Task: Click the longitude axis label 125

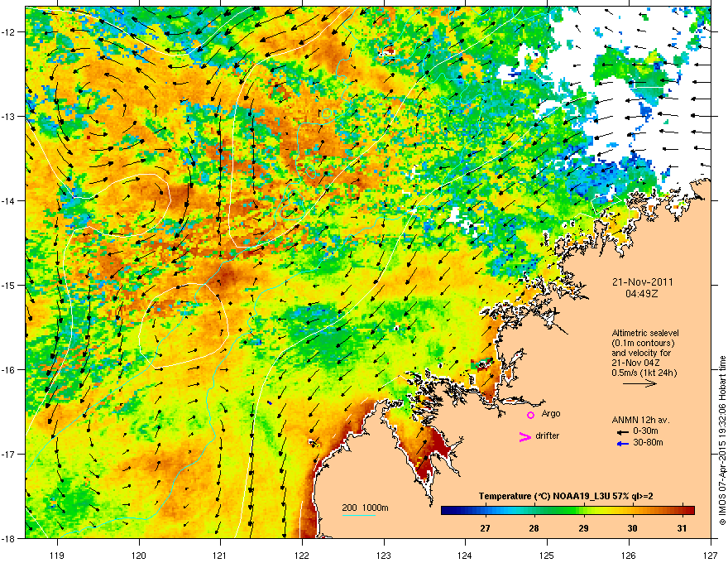Action: (x=547, y=555)
